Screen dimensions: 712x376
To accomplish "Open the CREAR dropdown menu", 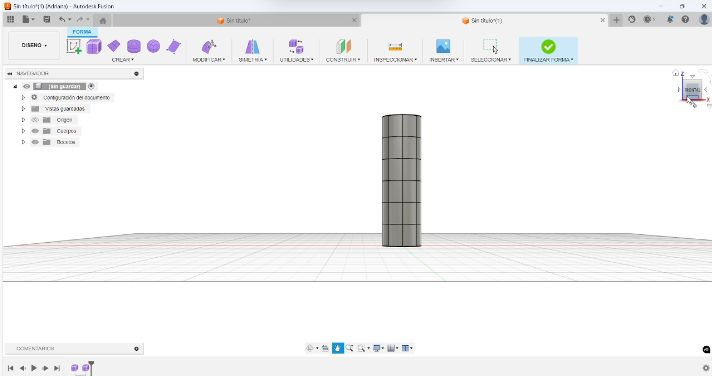I will tap(123, 60).
